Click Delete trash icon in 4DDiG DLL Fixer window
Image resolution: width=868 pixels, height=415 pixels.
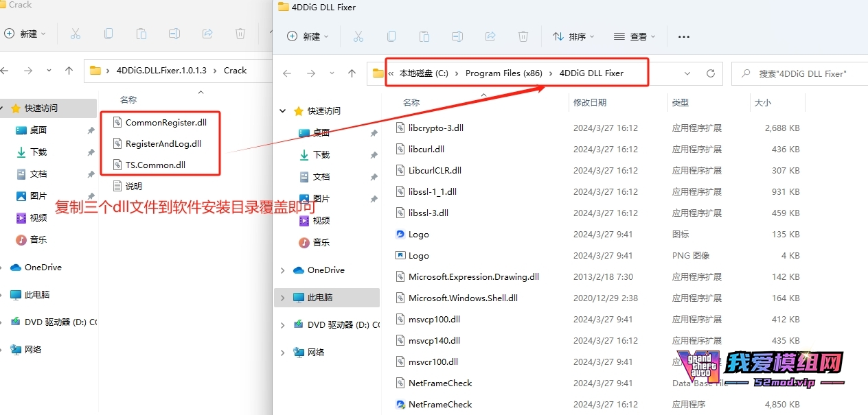click(x=523, y=36)
